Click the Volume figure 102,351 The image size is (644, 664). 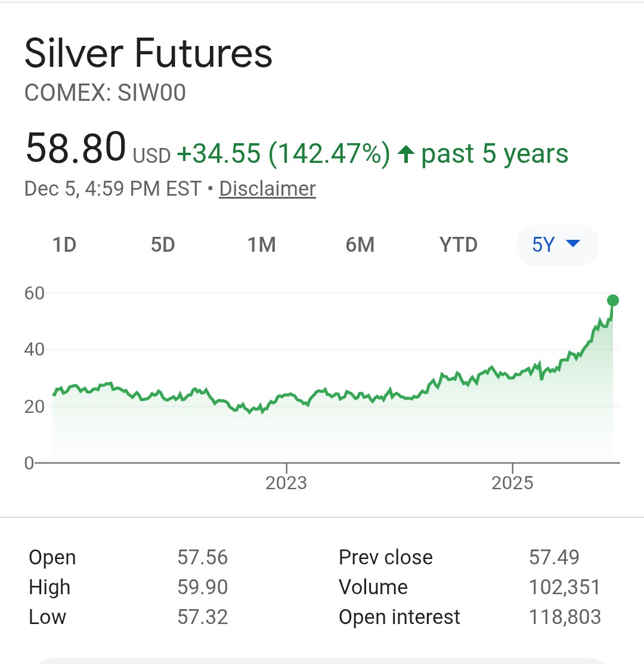click(564, 587)
